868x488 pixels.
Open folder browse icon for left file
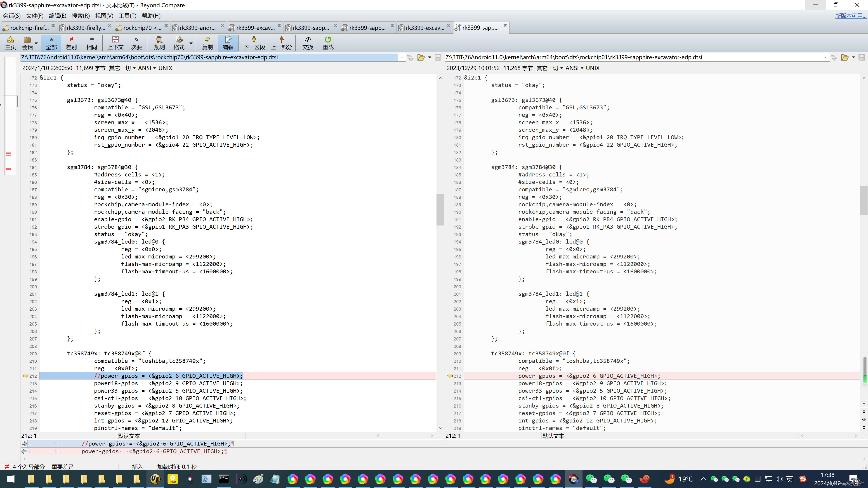tap(421, 57)
